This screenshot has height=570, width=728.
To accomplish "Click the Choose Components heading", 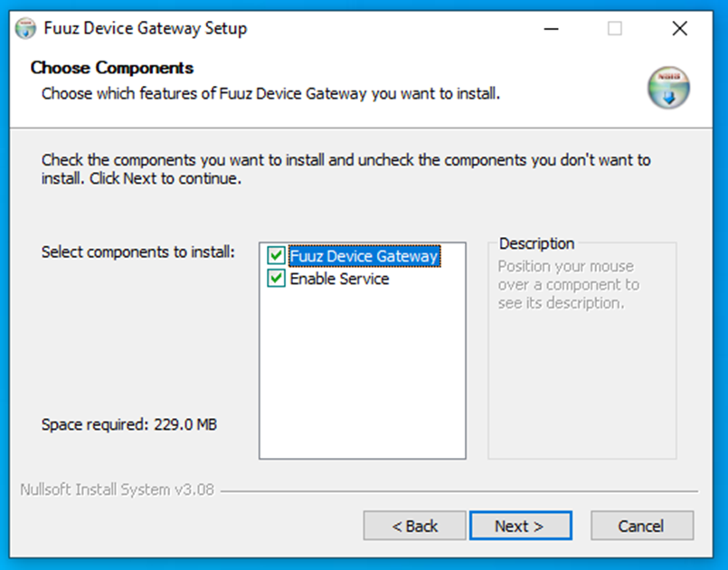I will point(112,68).
